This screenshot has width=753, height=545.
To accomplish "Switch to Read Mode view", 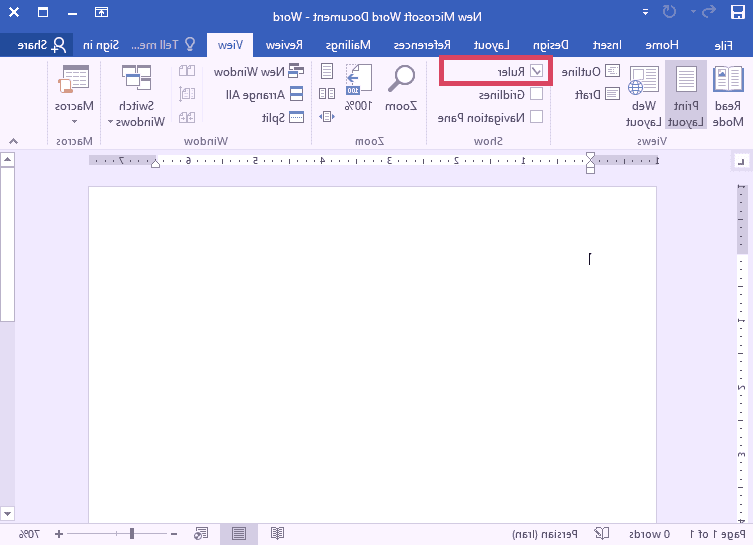I will (727, 96).
